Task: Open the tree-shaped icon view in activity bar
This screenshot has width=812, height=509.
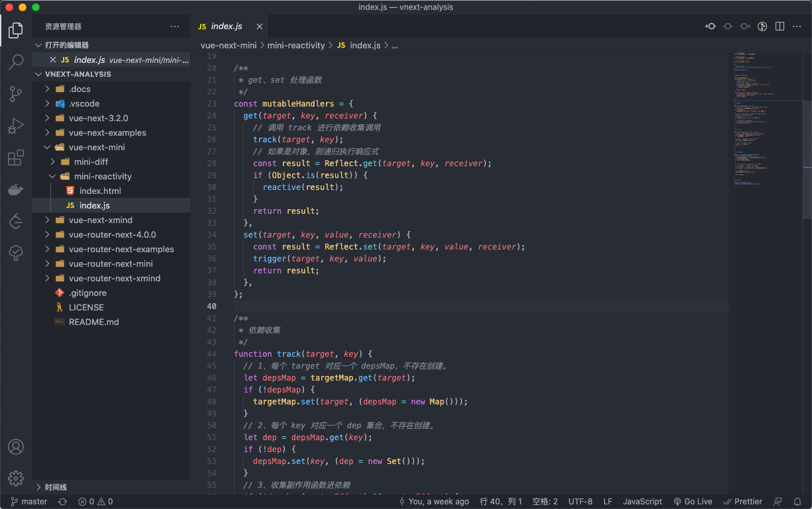Action: tap(16, 253)
